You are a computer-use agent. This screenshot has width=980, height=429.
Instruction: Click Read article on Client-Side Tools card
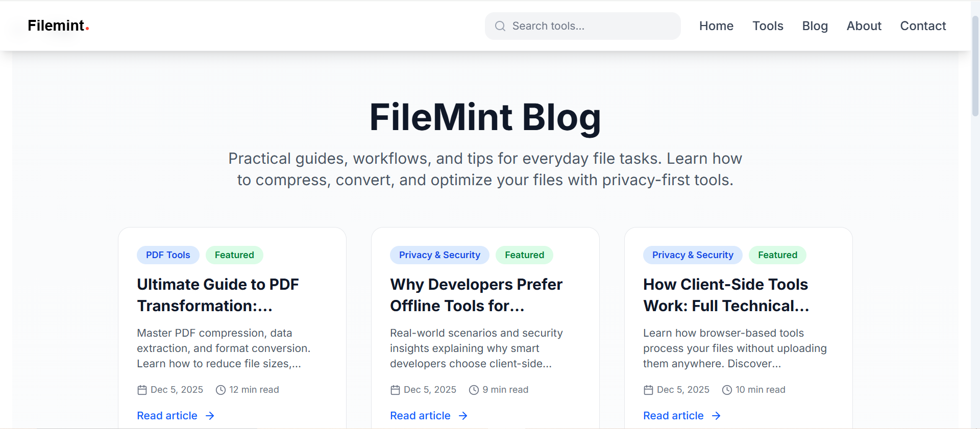[682, 416]
